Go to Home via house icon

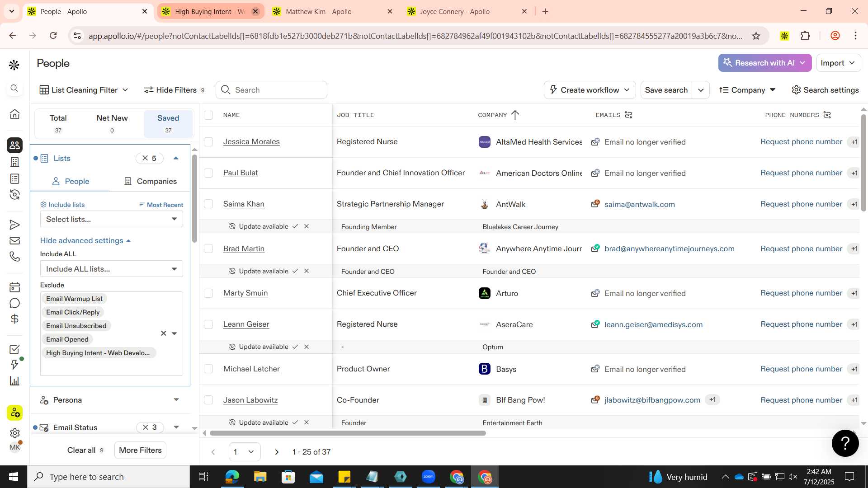(14, 114)
